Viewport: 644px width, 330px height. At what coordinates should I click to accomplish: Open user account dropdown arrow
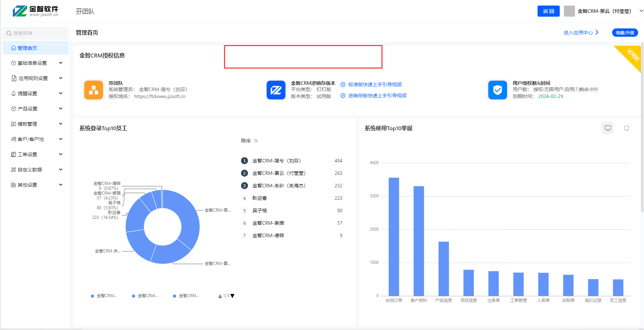coord(641,11)
